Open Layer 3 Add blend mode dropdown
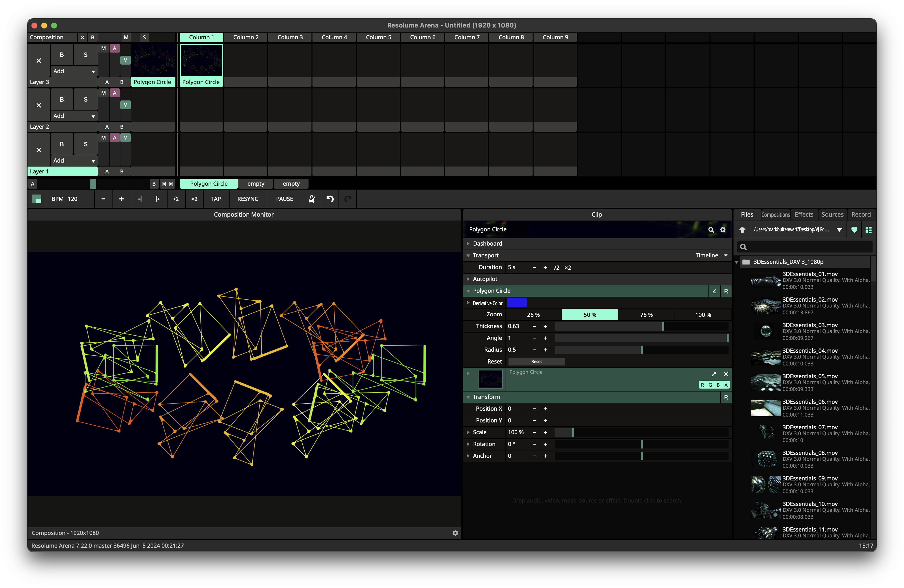 click(x=74, y=71)
